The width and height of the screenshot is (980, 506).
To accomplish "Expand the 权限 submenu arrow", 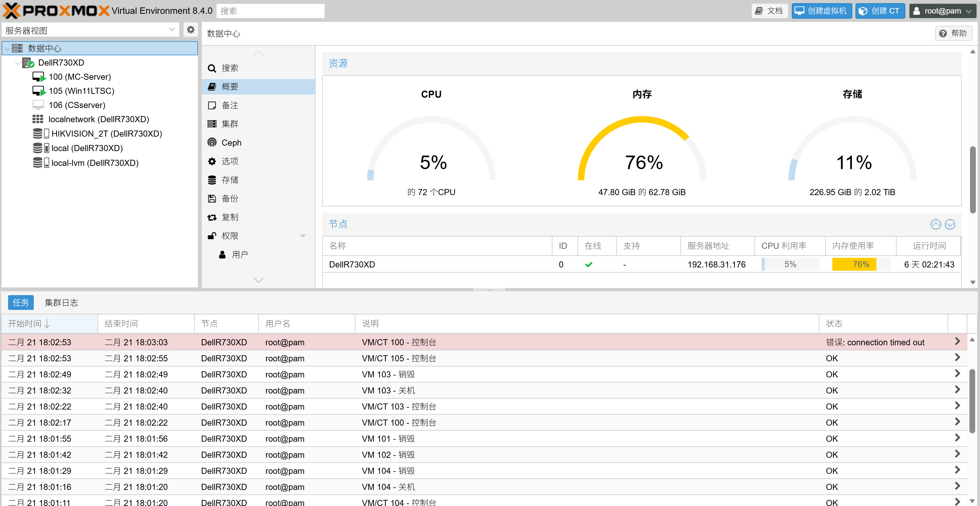I will (302, 236).
